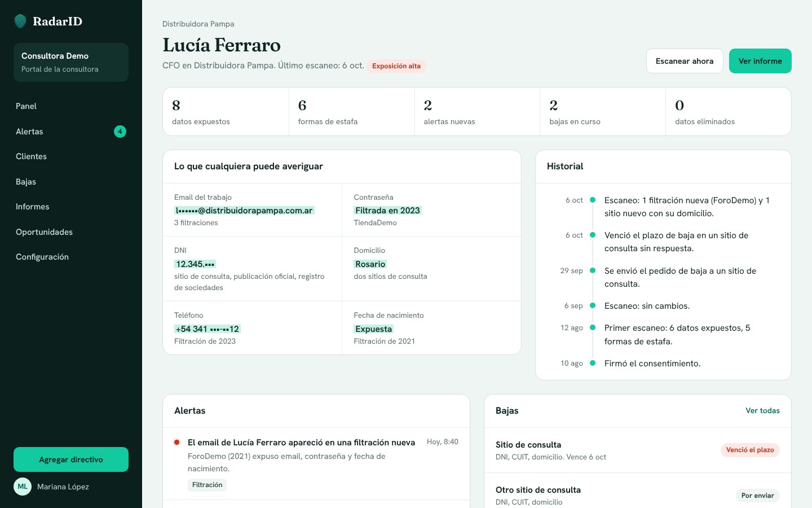The height and width of the screenshot is (508, 812).
Task: Click the Venció el plazo status badge
Action: [x=750, y=450]
